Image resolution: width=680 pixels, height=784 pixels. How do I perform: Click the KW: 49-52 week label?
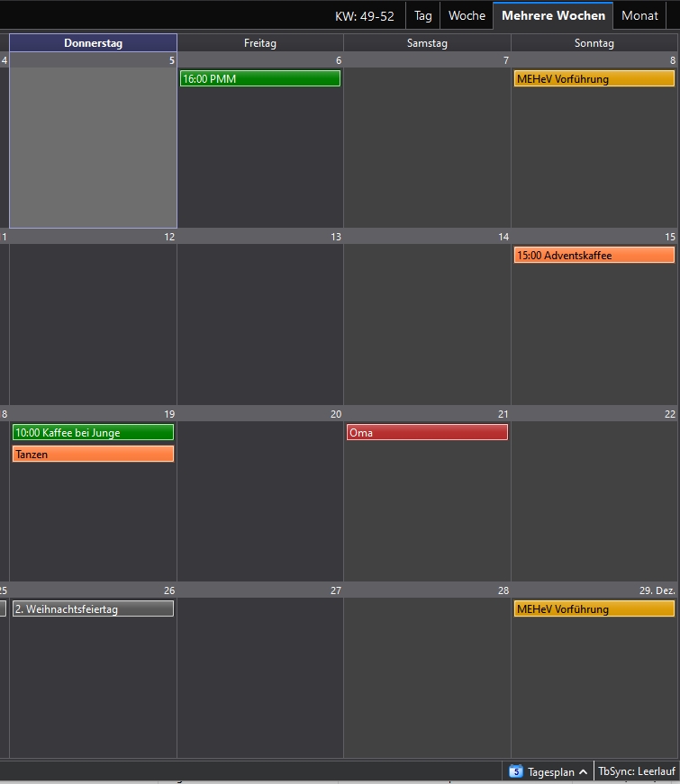tap(364, 16)
